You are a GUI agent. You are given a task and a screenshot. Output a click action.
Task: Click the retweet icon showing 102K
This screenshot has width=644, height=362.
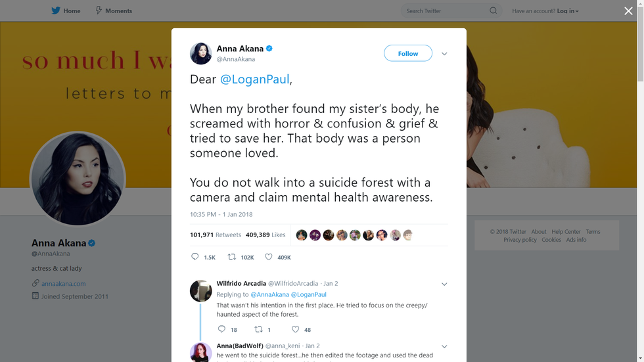(x=232, y=257)
